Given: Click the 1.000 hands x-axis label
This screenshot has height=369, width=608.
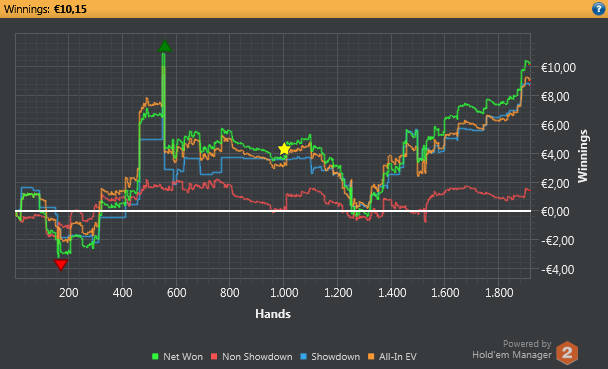Looking at the screenshot, I should point(284,292).
